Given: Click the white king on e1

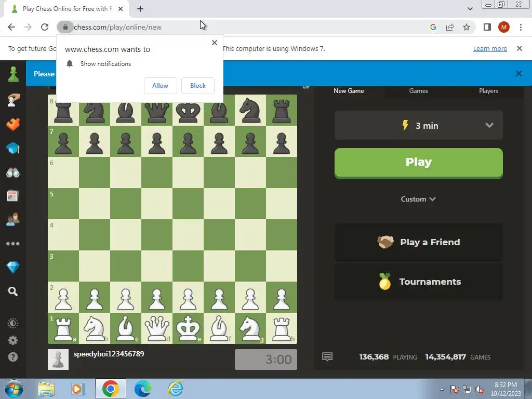Looking at the screenshot, I should (188, 328).
